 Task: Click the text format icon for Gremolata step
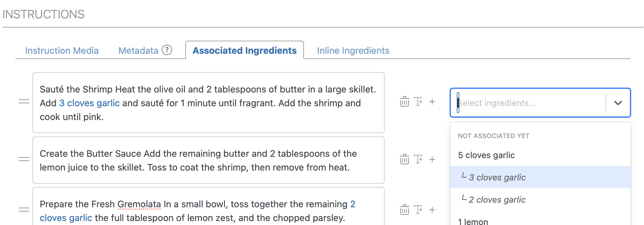[418, 210]
